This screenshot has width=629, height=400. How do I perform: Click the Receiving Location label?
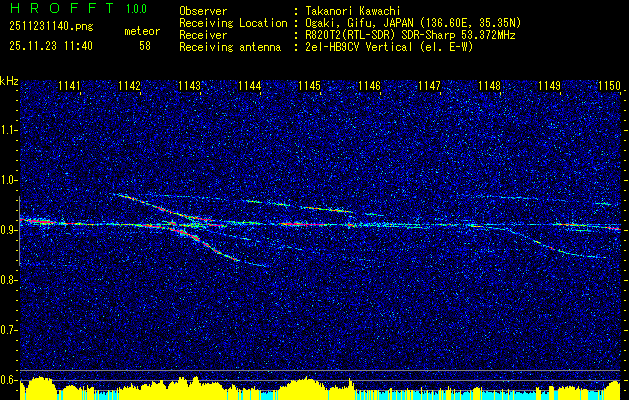(x=233, y=24)
